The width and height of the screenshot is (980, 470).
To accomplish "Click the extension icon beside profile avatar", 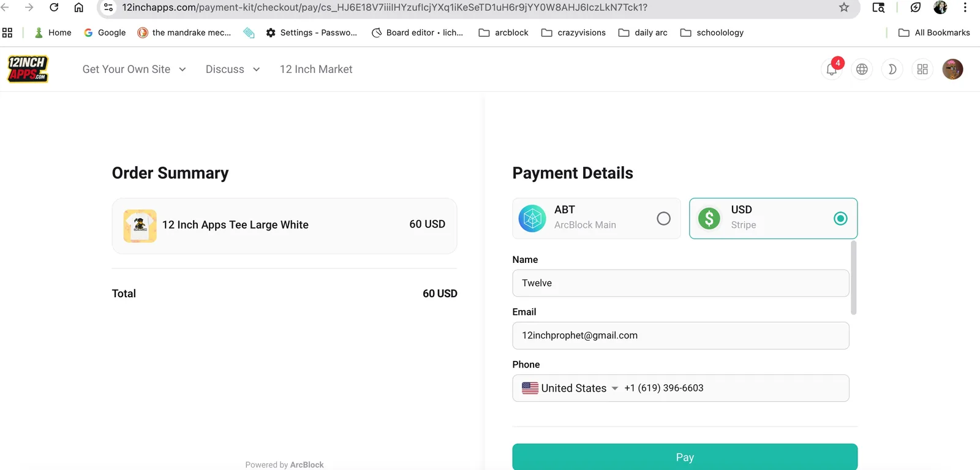I will [x=916, y=7].
